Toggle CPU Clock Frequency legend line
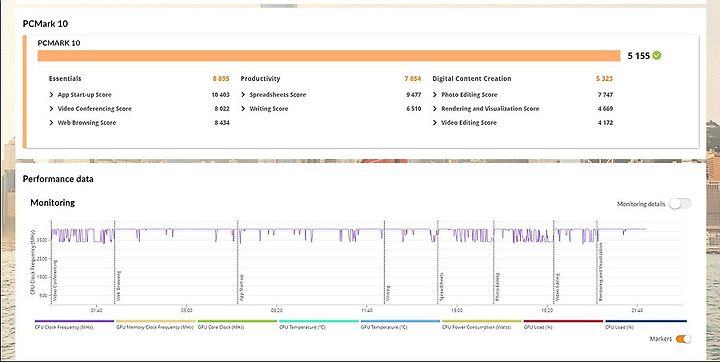720x362 pixels. tap(74, 324)
